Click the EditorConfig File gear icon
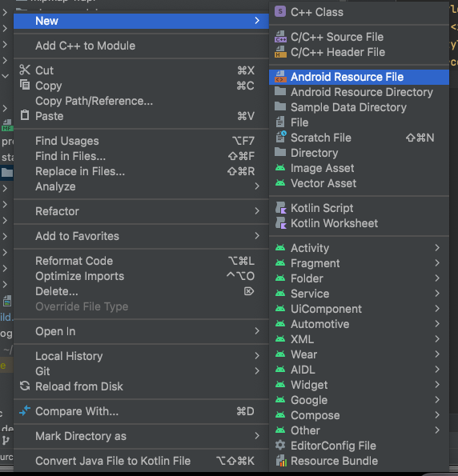This screenshot has height=476, width=458. tap(280, 446)
